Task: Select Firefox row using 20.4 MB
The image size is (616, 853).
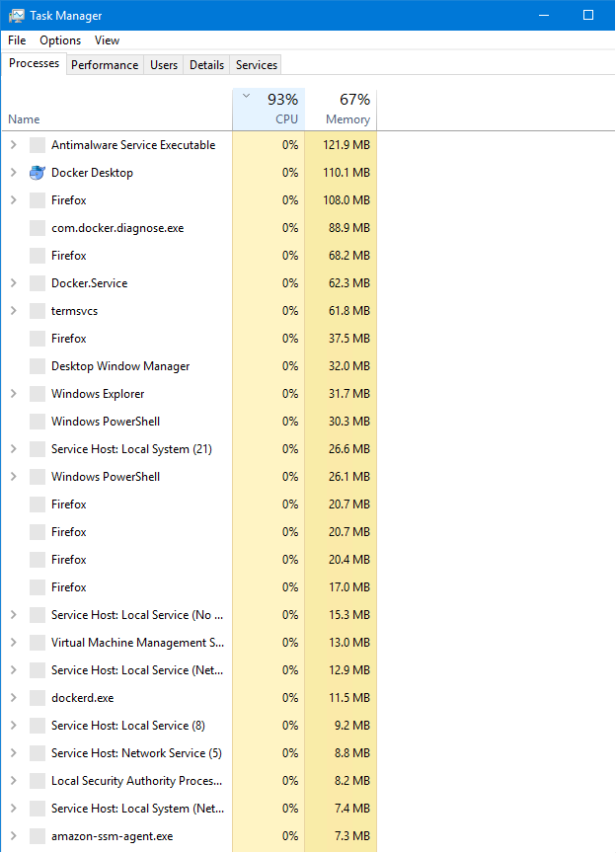Action: [x=190, y=559]
